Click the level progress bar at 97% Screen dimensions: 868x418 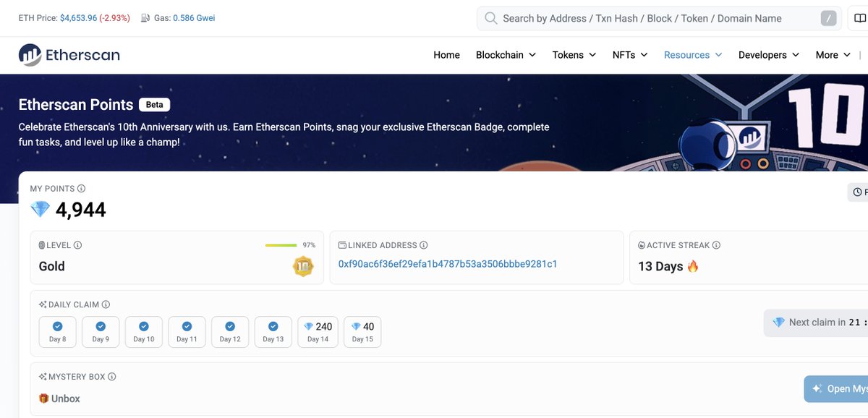281,245
